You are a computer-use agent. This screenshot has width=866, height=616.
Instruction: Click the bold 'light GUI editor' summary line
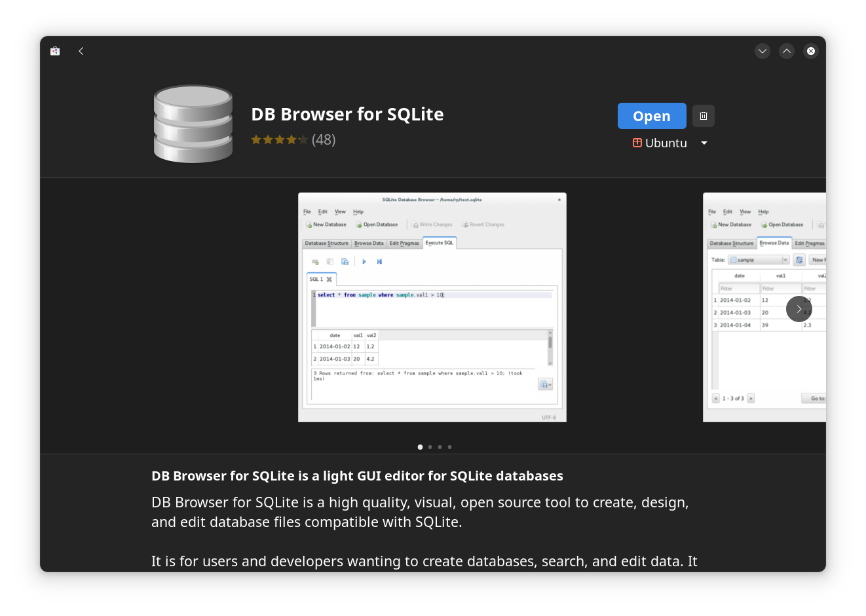[357, 476]
